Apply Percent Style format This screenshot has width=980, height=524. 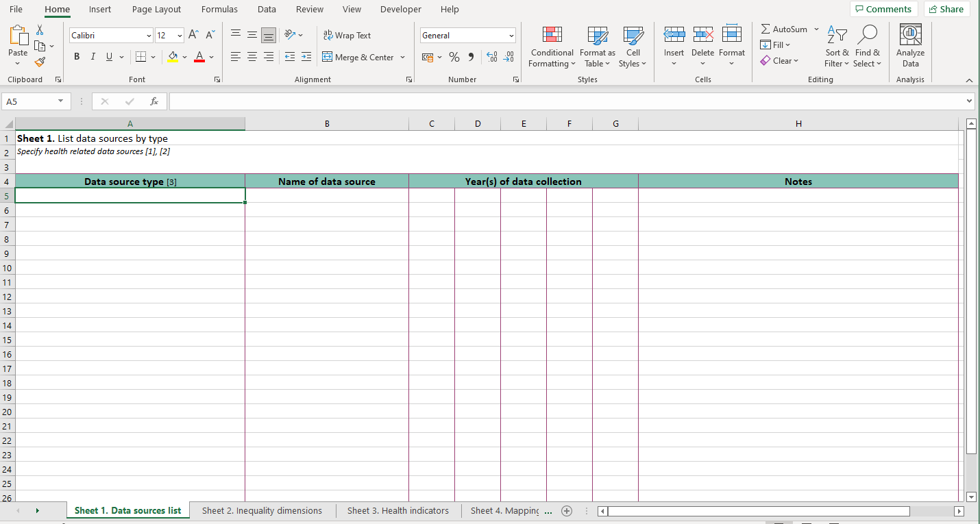(454, 57)
